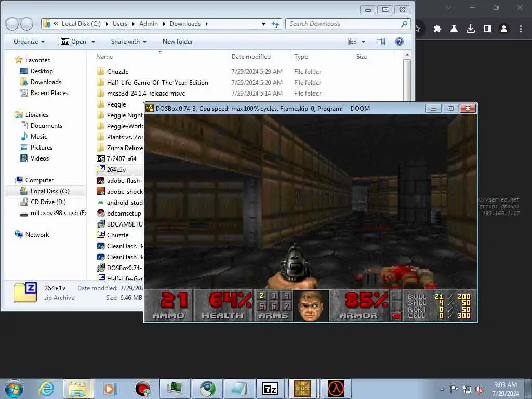Launch Internet Explorer from taskbar

click(x=46, y=389)
